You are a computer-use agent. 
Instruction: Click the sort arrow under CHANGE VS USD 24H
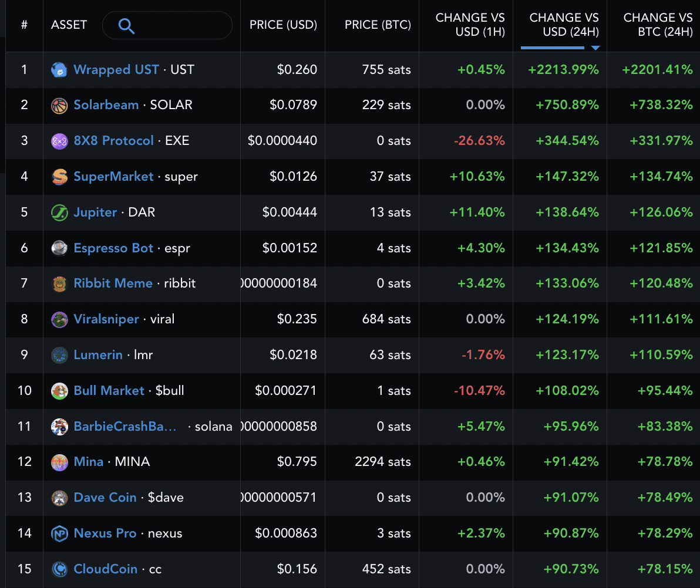(x=595, y=47)
